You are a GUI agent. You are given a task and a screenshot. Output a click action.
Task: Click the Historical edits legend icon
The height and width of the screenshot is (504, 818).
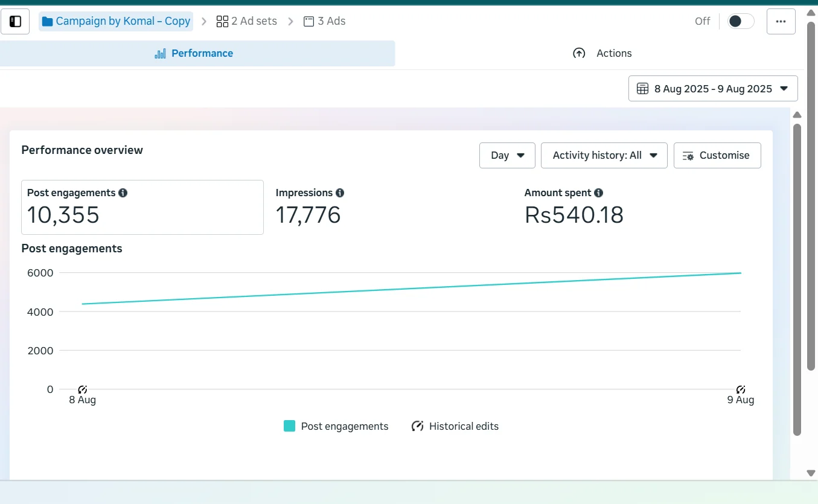point(417,426)
